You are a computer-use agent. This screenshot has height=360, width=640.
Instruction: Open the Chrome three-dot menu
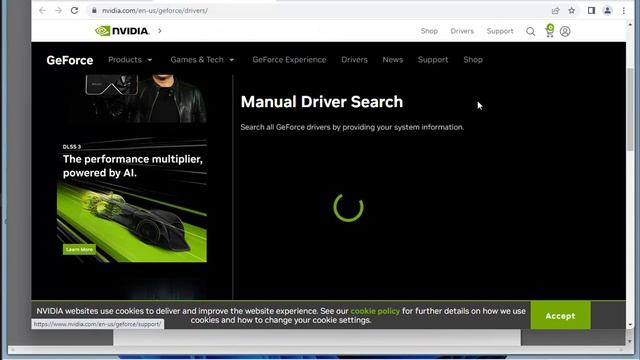coord(624,11)
